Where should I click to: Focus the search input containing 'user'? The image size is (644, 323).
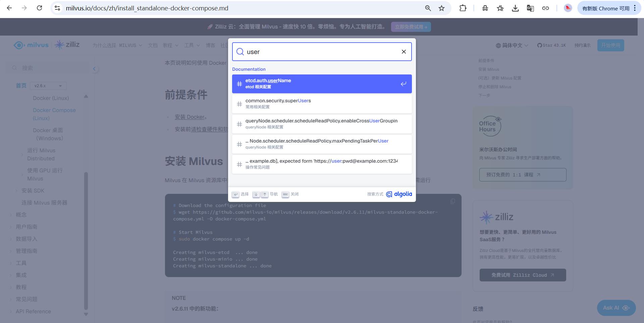pyautogui.click(x=322, y=52)
